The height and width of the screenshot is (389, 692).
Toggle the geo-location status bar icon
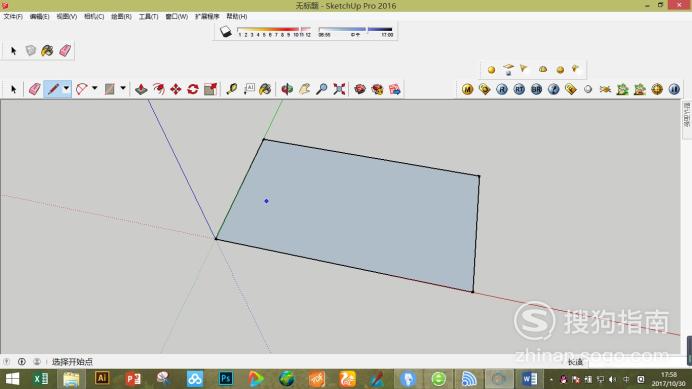click(x=7, y=362)
